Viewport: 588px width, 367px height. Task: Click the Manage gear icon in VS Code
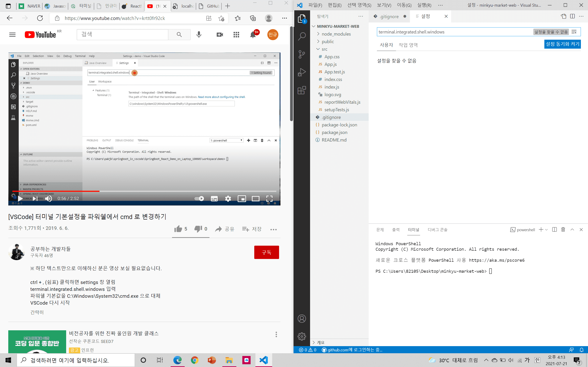click(x=302, y=336)
